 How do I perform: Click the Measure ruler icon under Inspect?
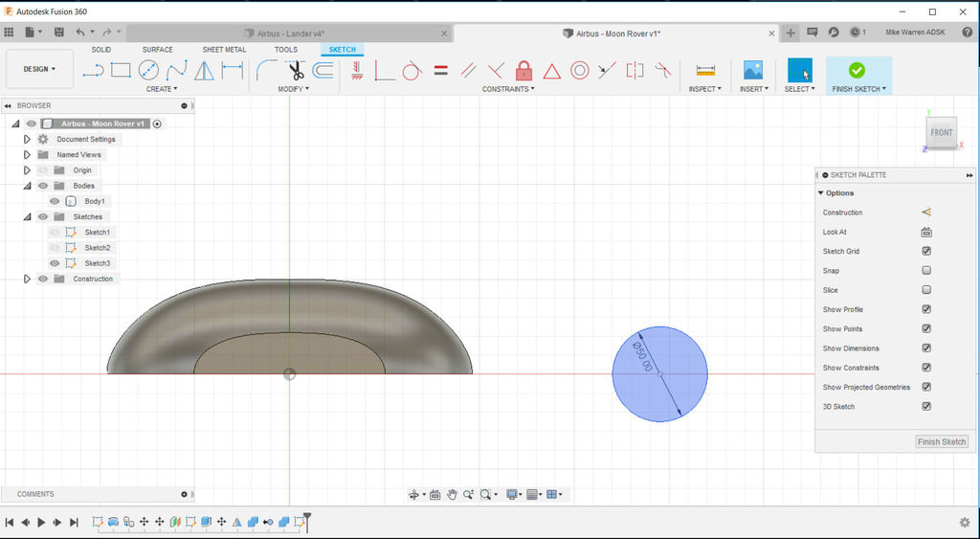point(705,70)
